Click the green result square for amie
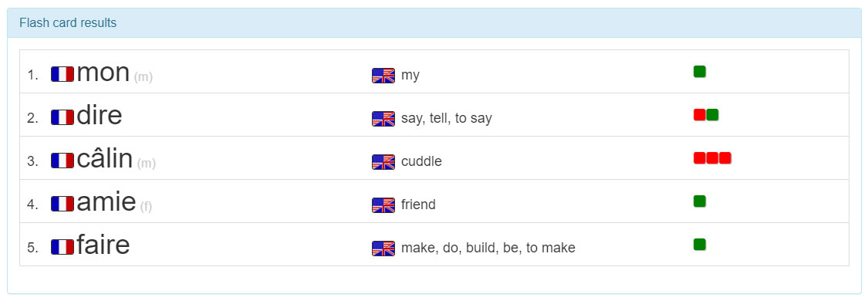Image resolution: width=868 pixels, height=301 pixels. (700, 201)
